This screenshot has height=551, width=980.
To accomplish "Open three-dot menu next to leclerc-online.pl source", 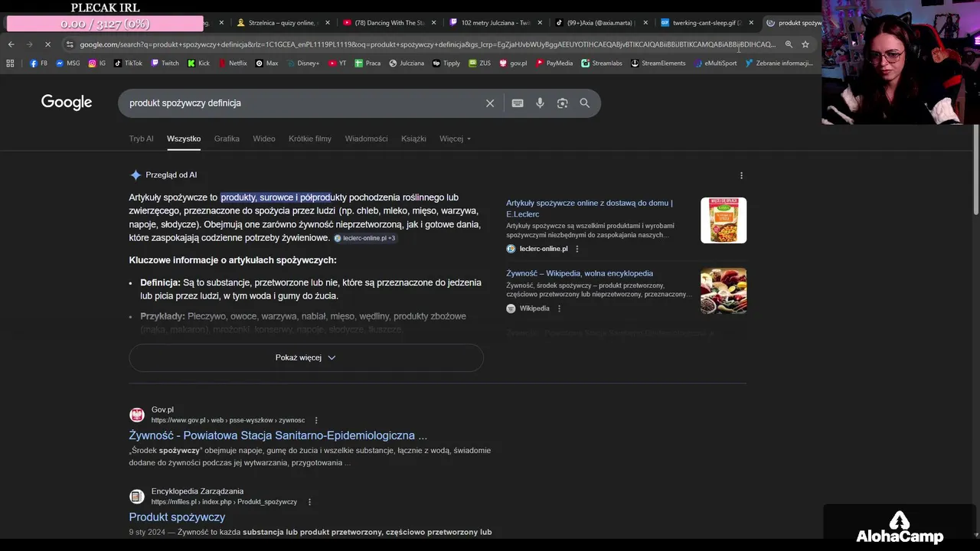I will [577, 249].
